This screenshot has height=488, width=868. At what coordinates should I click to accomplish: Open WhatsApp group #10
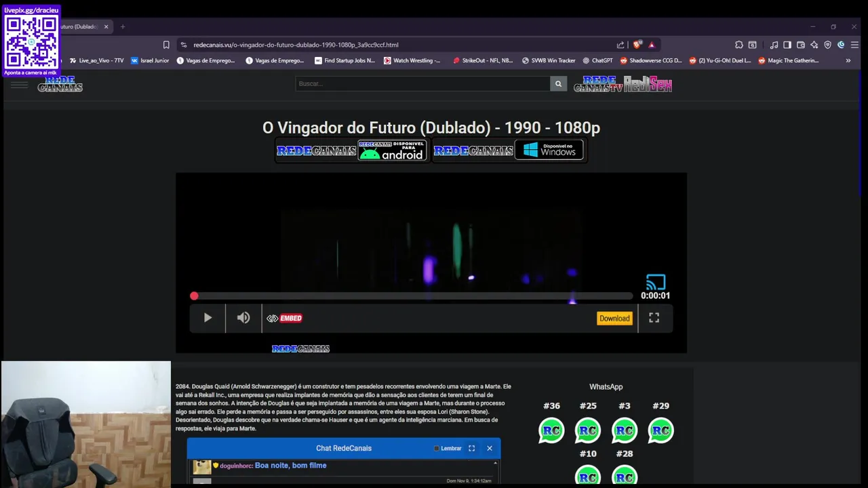(588, 476)
